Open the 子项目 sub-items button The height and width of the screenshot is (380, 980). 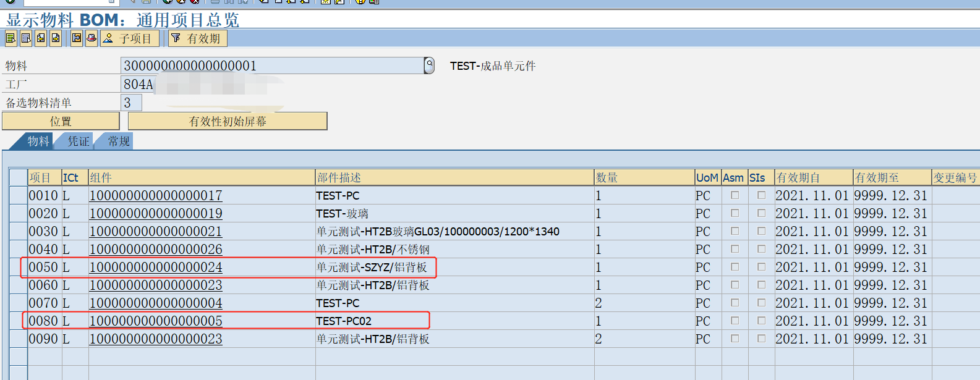(x=130, y=38)
